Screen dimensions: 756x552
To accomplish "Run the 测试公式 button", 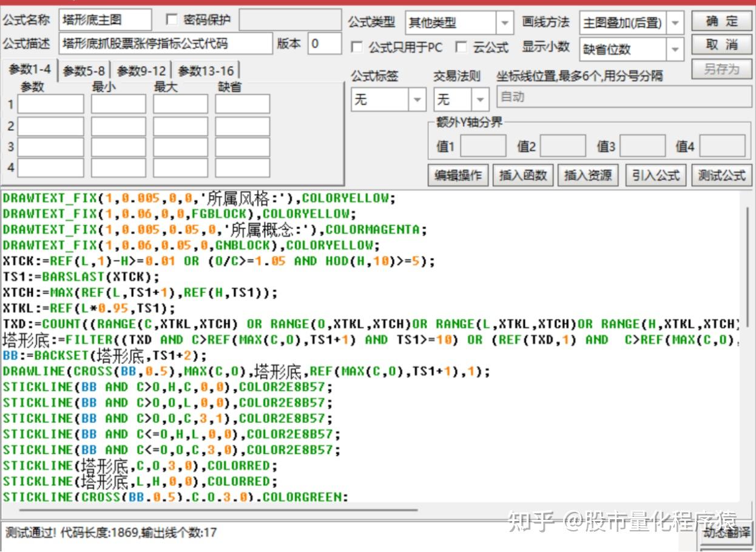I will (721, 175).
